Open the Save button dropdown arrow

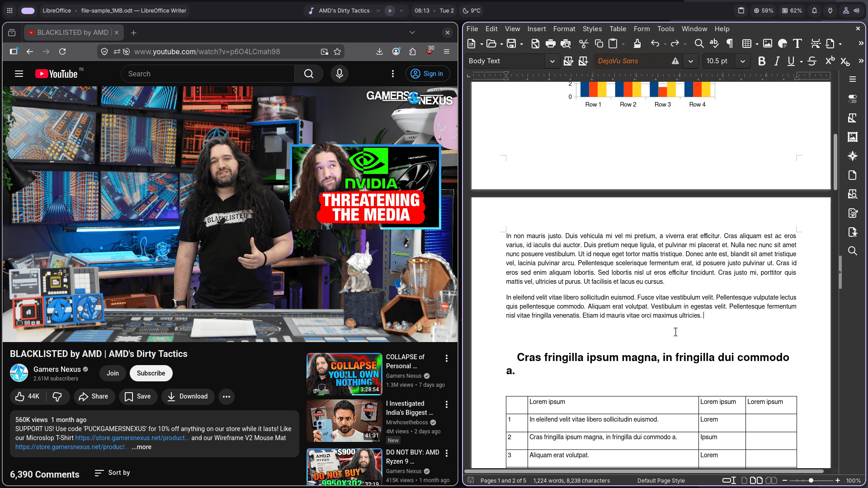point(521,44)
